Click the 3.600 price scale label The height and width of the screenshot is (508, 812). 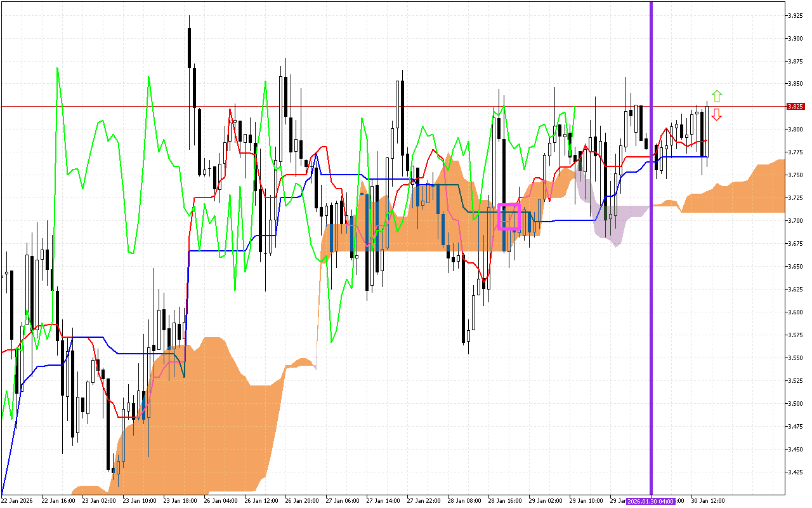pos(795,312)
